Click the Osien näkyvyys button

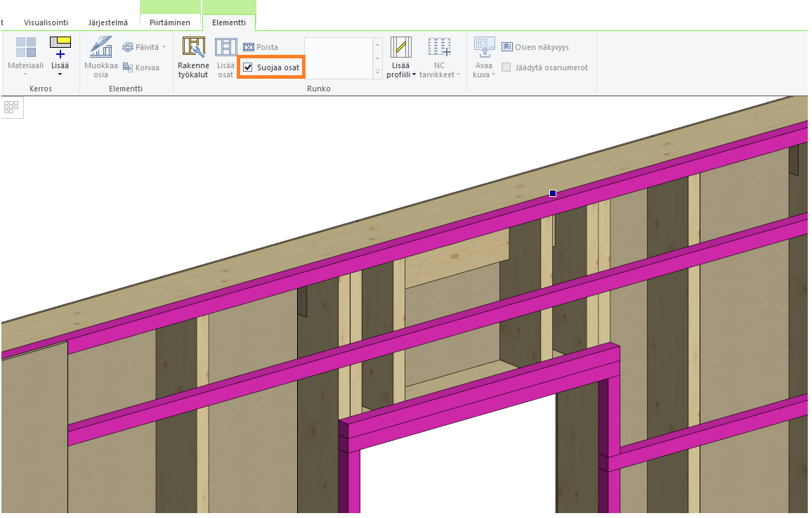coord(535,47)
